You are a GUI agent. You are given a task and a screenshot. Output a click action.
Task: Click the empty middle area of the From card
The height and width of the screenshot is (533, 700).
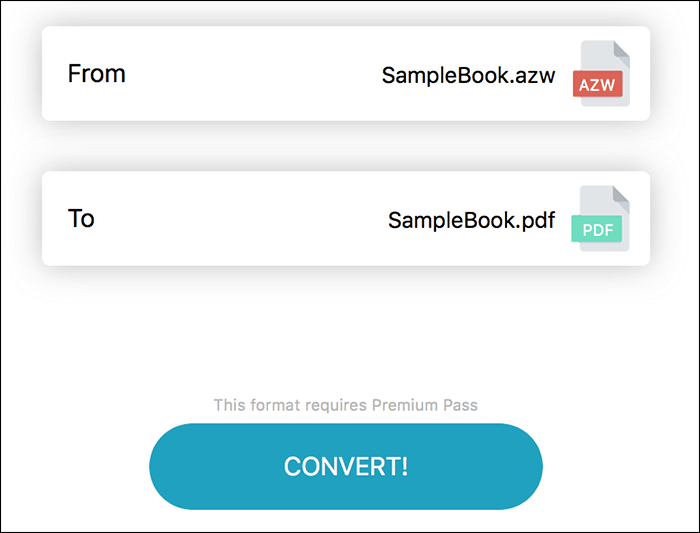tap(250, 74)
